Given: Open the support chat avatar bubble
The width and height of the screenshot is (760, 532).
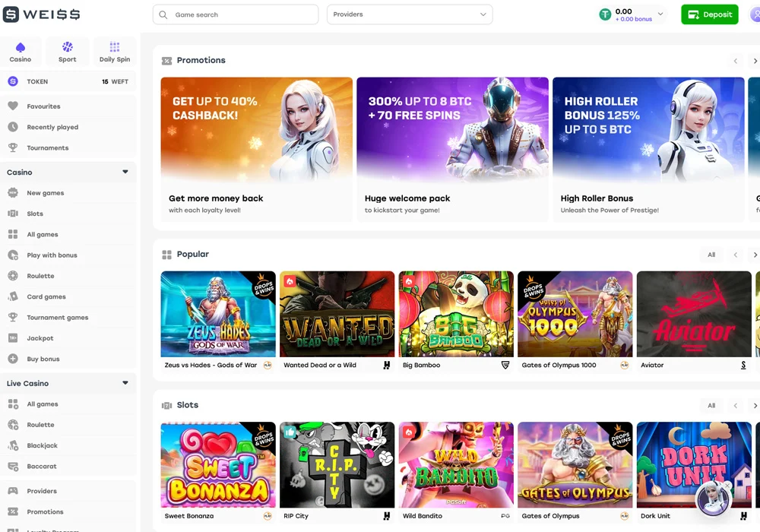Looking at the screenshot, I should [x=713, y=498].
